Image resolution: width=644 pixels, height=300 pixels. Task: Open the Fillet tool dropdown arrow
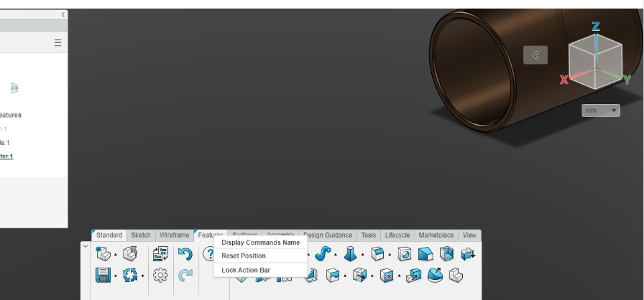click(x=390, y=255)
